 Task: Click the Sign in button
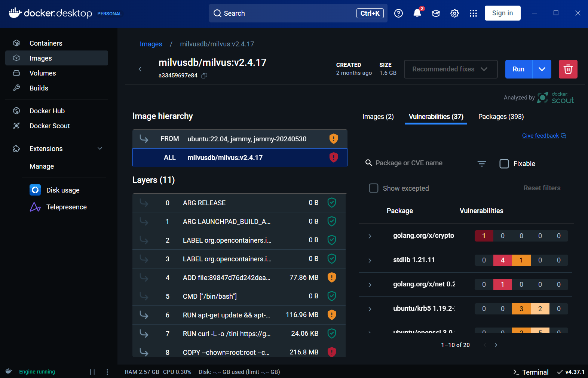coord(502,13)
